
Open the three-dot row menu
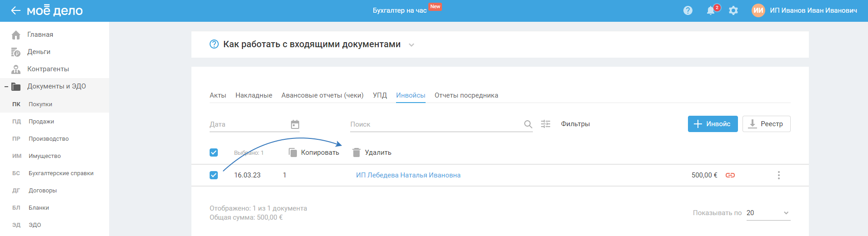coord(779,175)
